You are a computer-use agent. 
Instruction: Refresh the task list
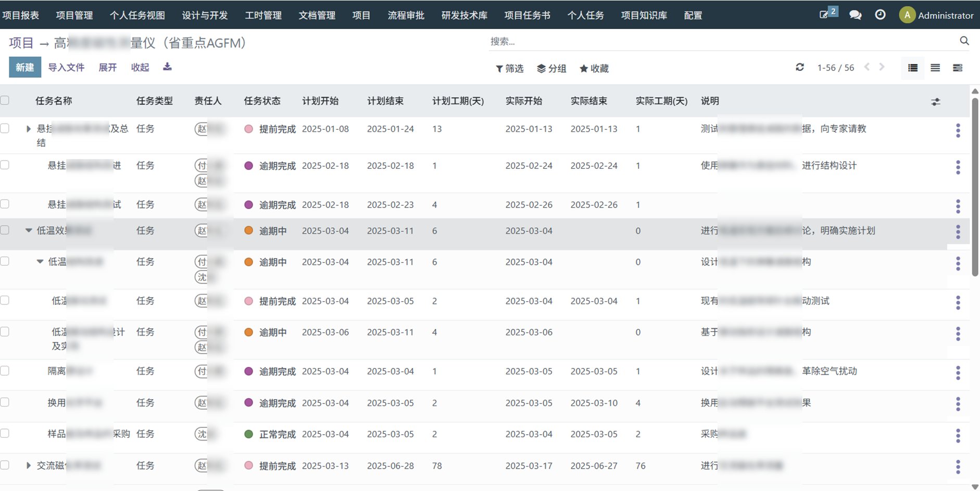click(x=800, y=67)
